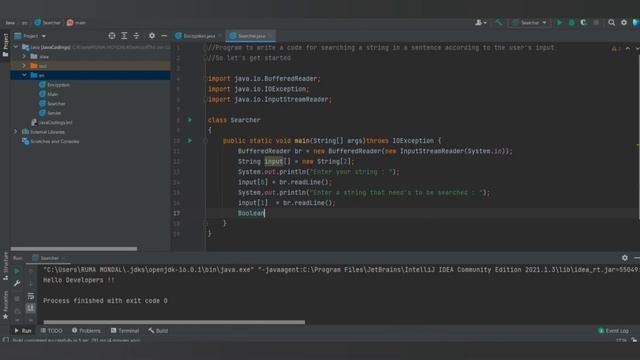Click Project panel horizontal scrollbar

pos(74,249)
